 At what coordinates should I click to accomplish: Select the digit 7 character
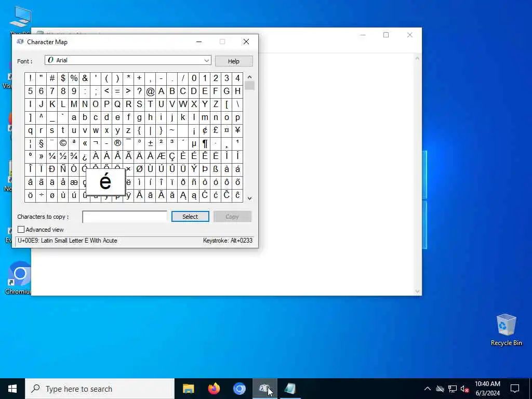tap(52, 91)
